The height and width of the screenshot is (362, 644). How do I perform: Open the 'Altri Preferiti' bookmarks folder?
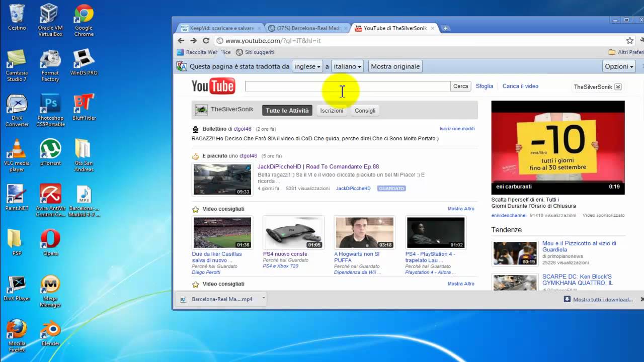click(x=626, y=52)
